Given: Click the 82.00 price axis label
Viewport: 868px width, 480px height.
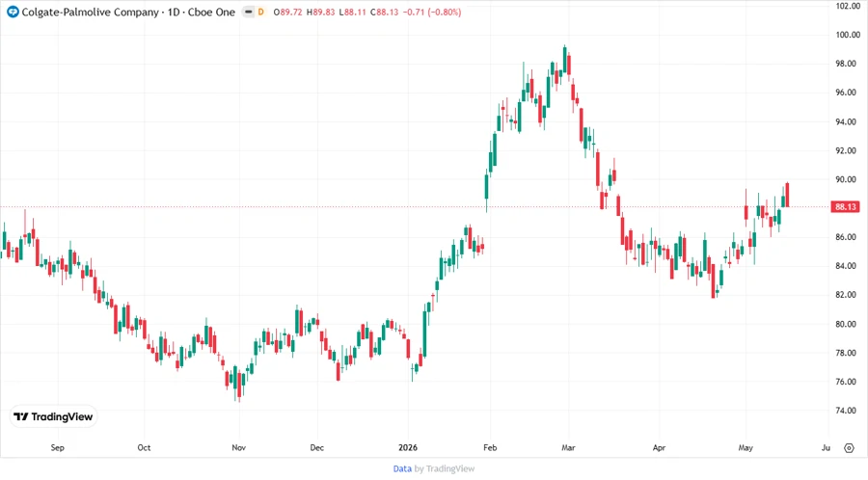Looking at the screenshot, I should (848, 295).
